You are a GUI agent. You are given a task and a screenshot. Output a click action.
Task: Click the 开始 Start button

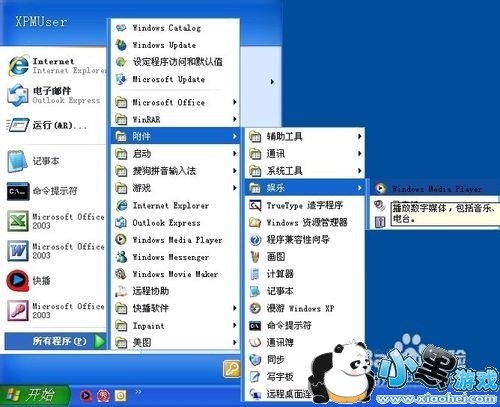click(x=34, y=395)
